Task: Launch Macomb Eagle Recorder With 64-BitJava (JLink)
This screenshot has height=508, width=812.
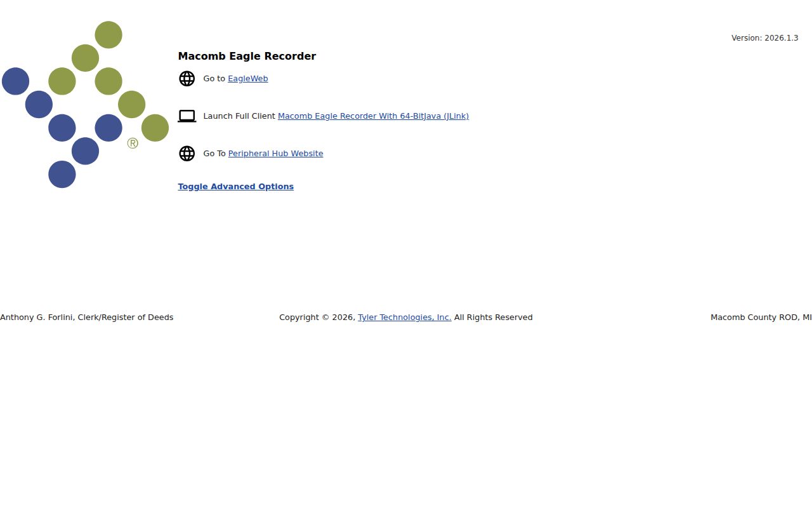Action: tap(373, 116)
